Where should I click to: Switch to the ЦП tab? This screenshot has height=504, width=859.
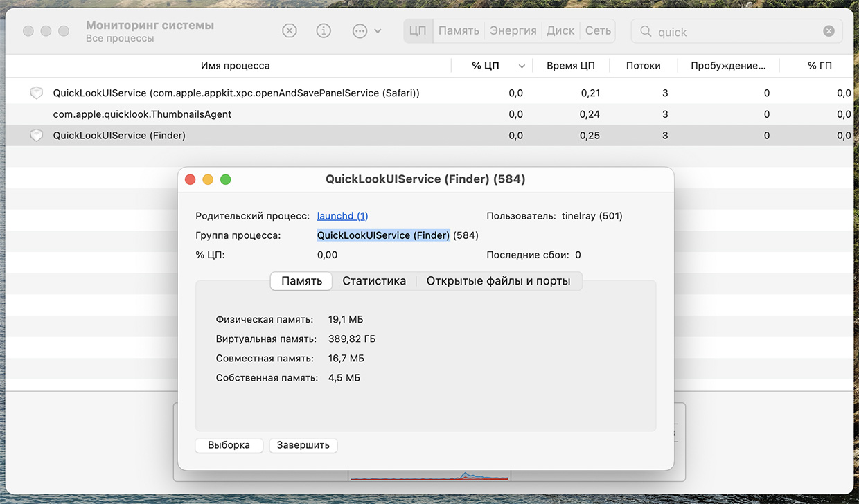(x=418, y=31)
